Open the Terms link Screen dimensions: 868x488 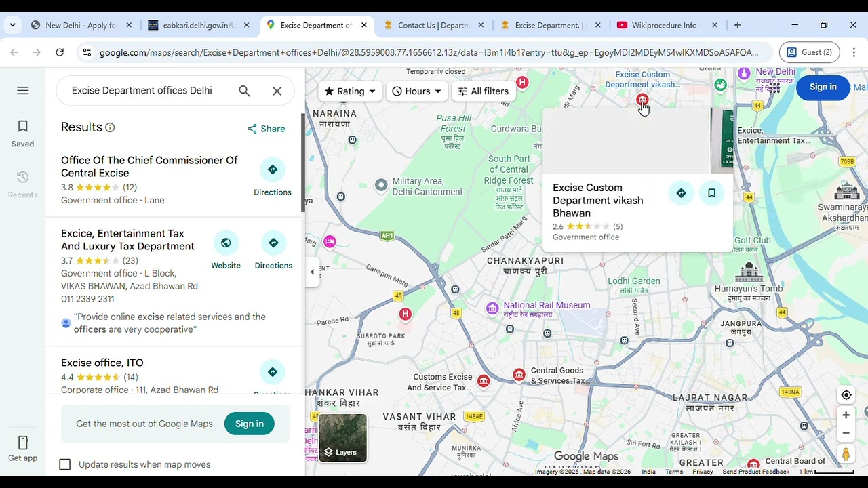pos(674,472)
